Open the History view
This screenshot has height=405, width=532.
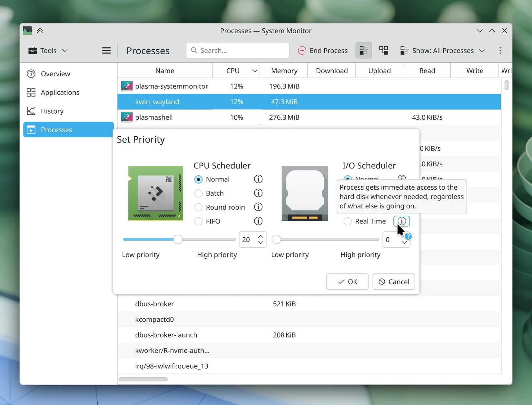coord(52,111)
